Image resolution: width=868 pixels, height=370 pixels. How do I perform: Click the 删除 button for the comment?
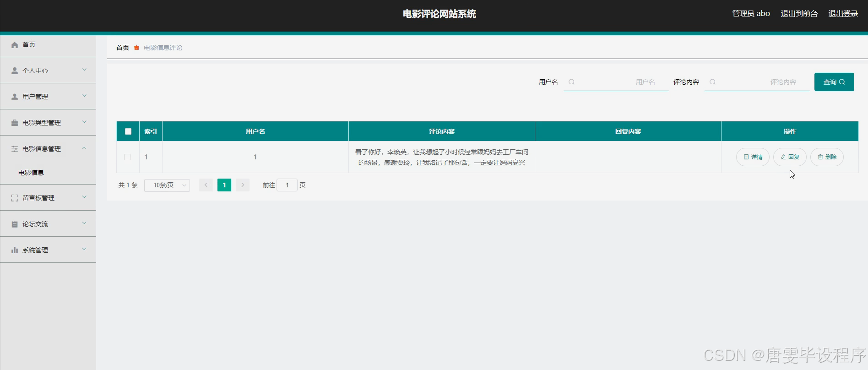point(827,157)
